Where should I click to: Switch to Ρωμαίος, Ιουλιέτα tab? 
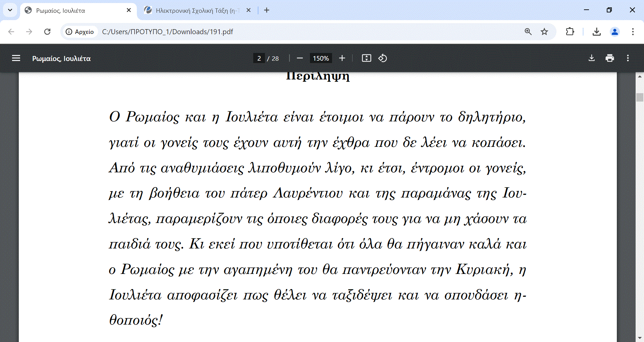[78, 10]
